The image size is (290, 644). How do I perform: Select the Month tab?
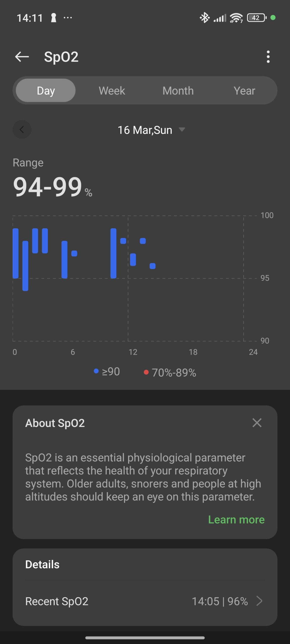(x=178, y=91)
